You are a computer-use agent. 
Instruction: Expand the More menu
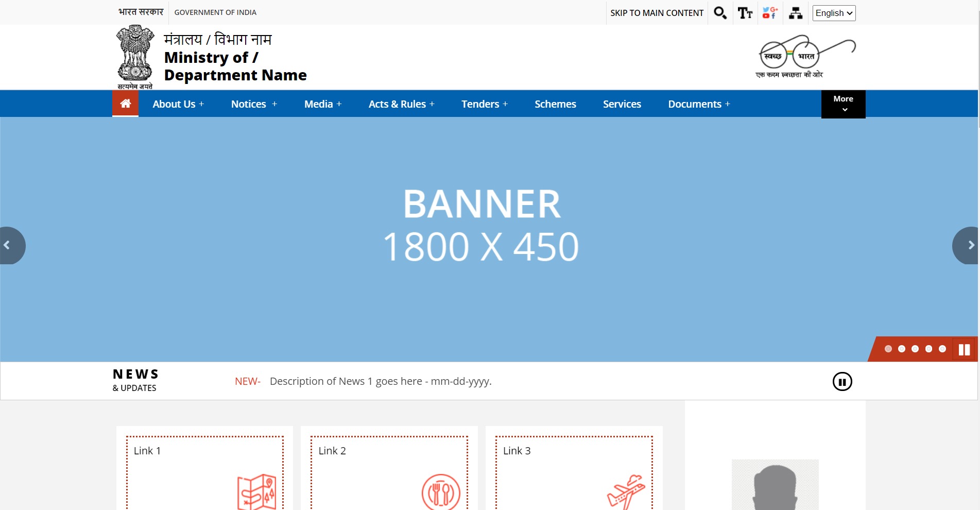pos(843,104)
